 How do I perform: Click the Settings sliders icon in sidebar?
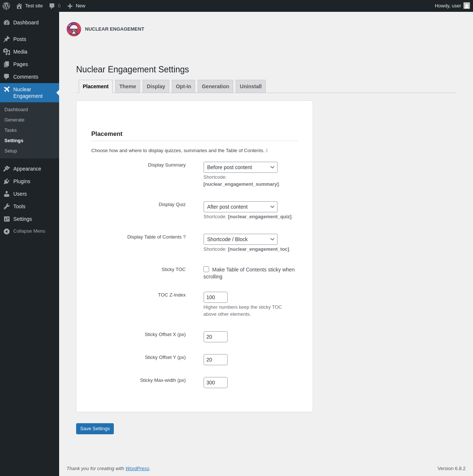tap(7, 219)
